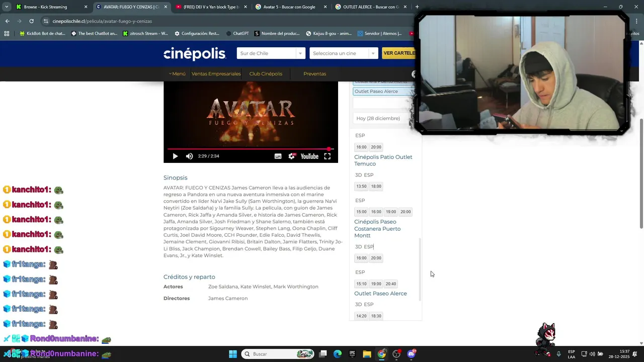
Task: Click the Ver Cartelera button
Action: pos(399,53)
